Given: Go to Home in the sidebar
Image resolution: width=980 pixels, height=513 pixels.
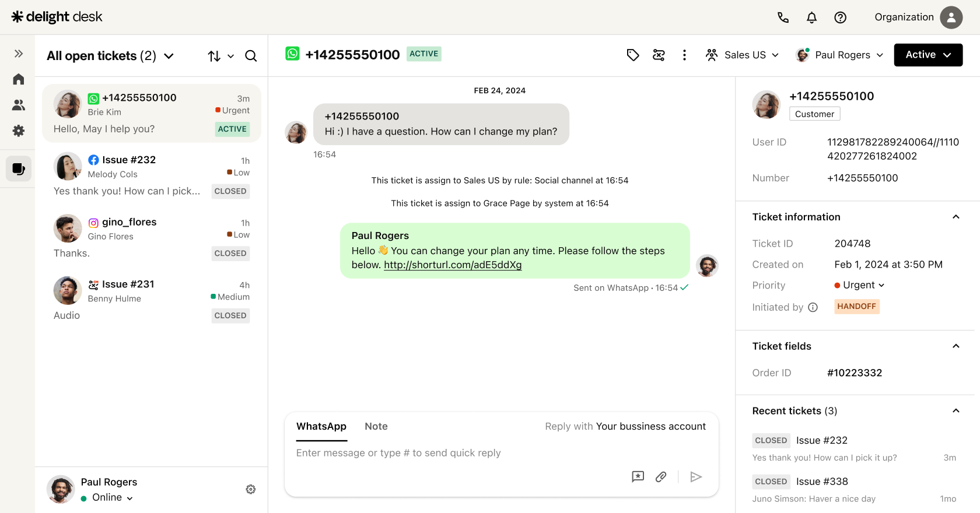Looking at the screenshot, I should click(19, 79).
